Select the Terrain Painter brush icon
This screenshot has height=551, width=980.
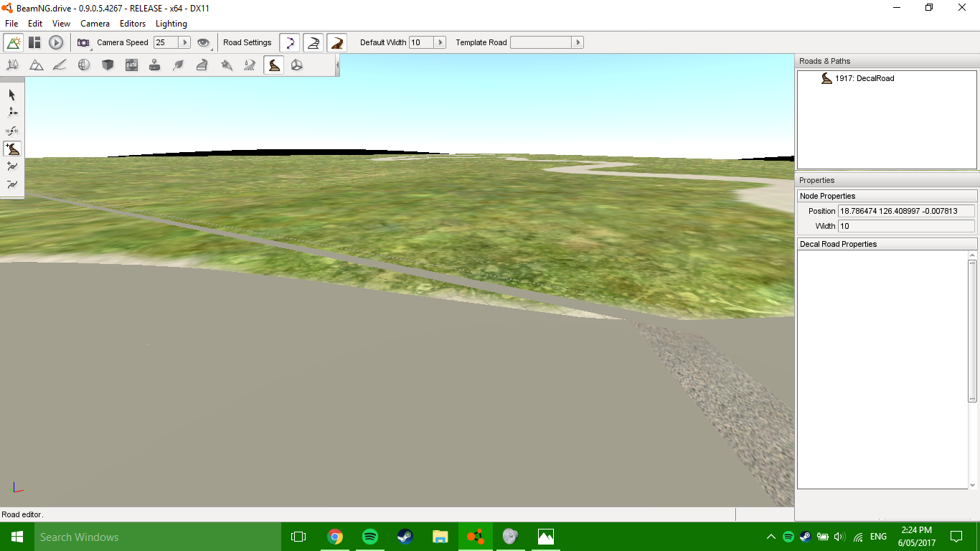60,65
